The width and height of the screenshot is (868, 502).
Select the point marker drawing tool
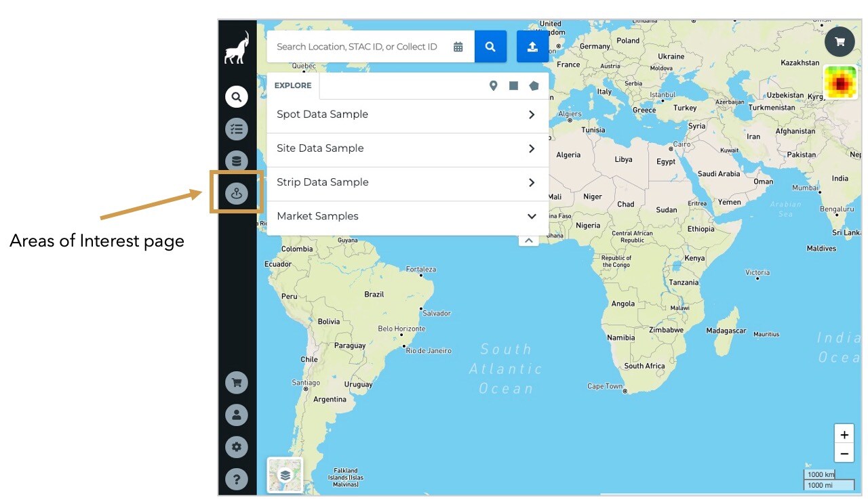(494, 85)
